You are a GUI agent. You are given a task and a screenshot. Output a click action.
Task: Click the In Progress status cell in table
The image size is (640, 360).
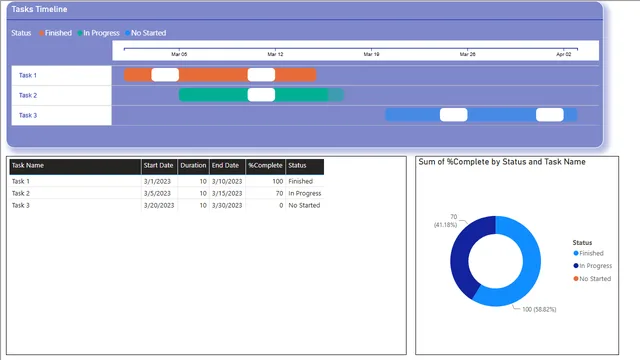pyautogui.click(x=304, y=193)
